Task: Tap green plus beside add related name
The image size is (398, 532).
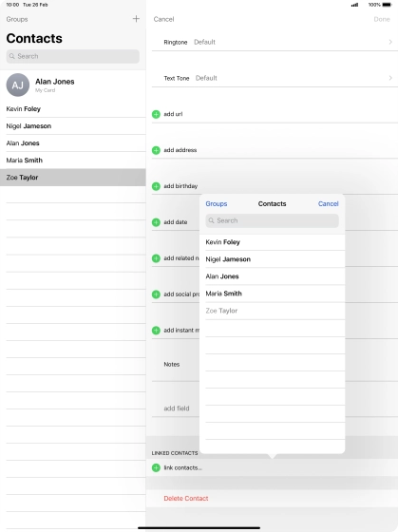Action: tap(156, 258)
